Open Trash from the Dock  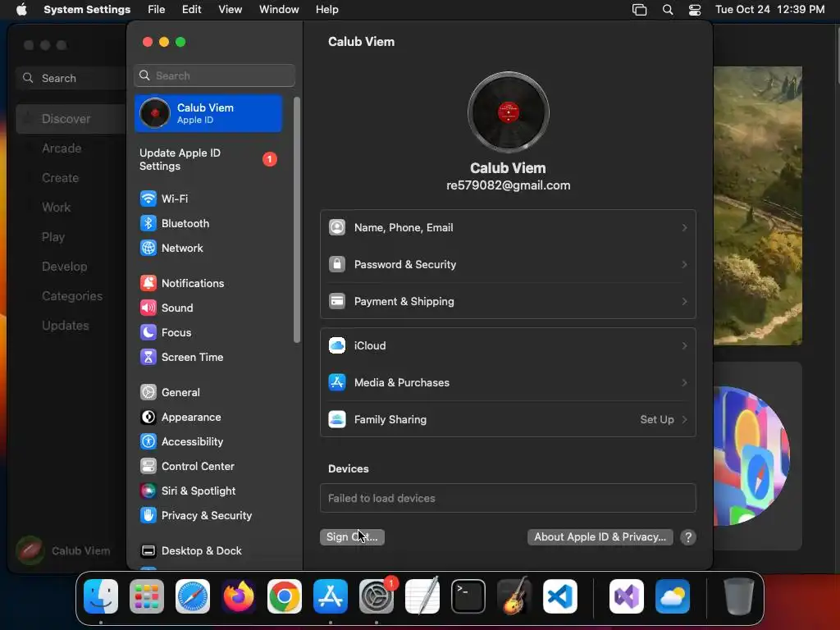tap(739, 596)
